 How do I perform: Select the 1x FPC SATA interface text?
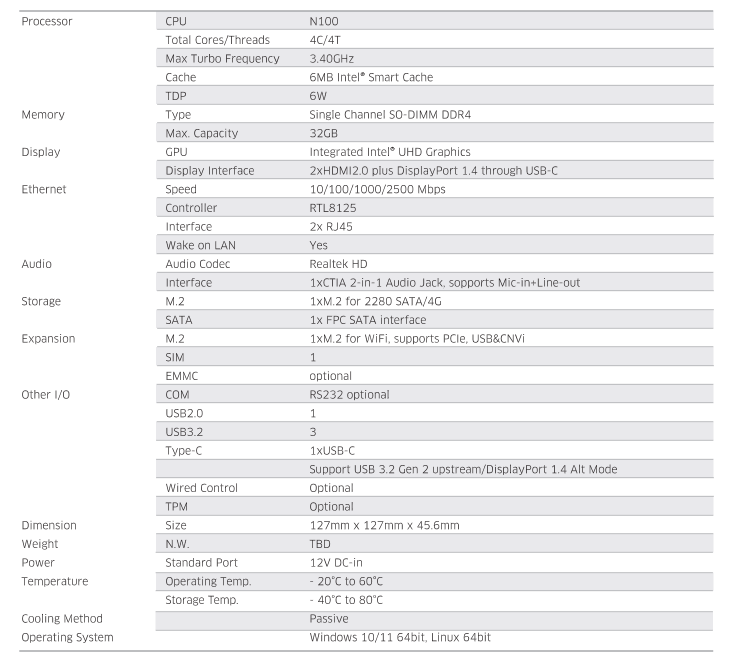pyautogui.click(x=368, y=320)
